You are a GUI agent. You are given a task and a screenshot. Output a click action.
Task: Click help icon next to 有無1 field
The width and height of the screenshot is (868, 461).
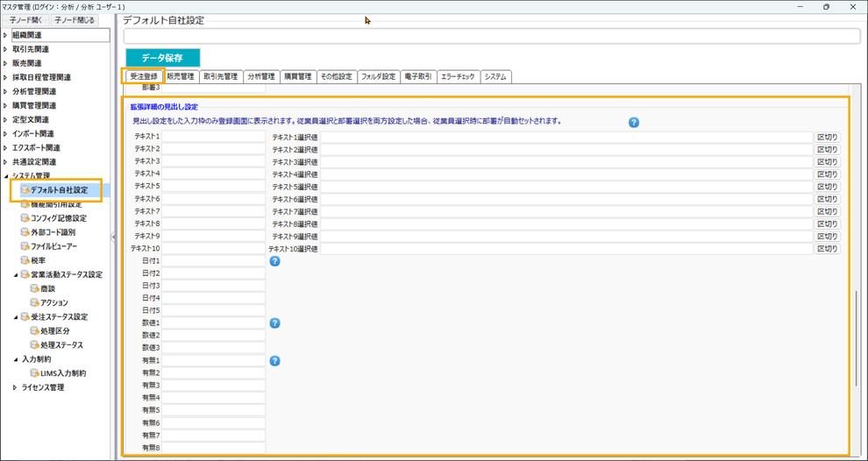pos(274,361)
